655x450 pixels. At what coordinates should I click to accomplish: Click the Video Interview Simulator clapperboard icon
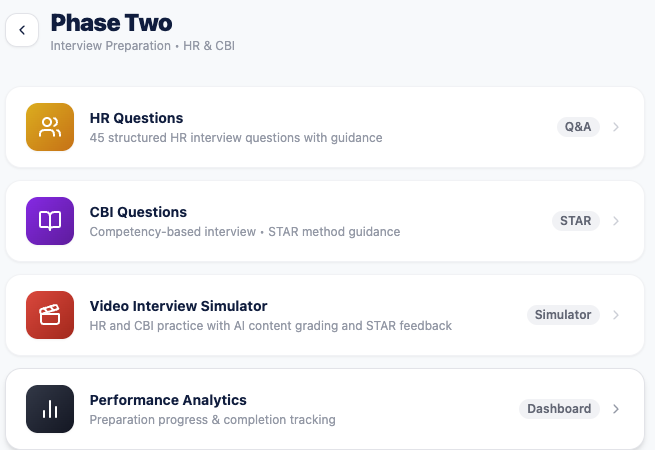coord(50,315)
